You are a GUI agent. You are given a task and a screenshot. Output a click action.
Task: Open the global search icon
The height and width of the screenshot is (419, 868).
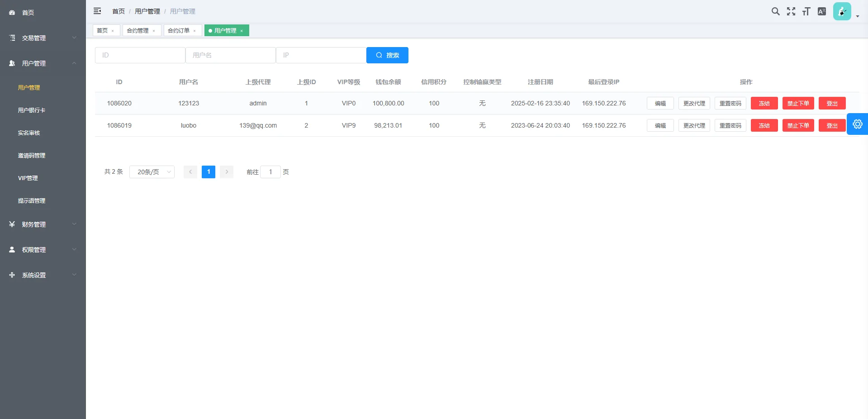point(775,11)
